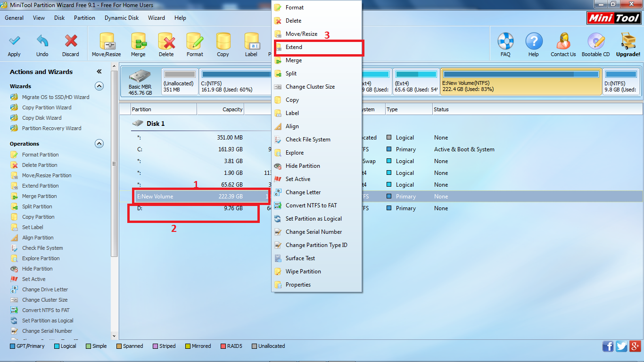
Task: Open the Facebook icon in the status bar
Action: pos(608,346)
